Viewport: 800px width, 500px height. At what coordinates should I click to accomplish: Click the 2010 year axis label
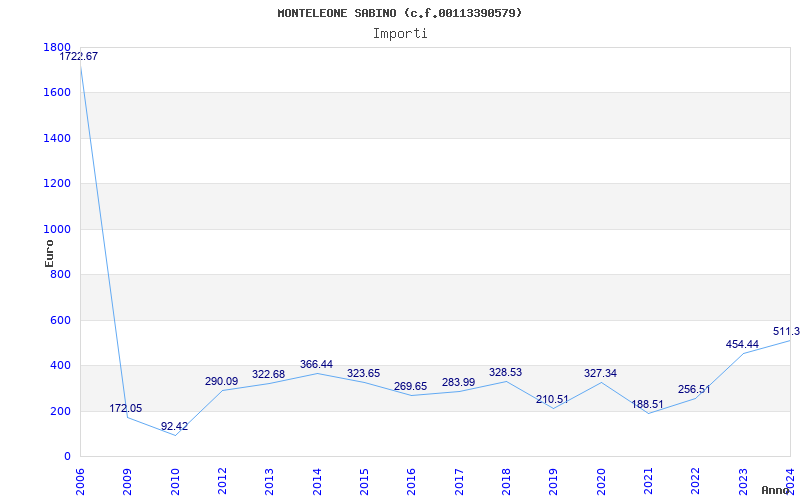click(174, 482)
